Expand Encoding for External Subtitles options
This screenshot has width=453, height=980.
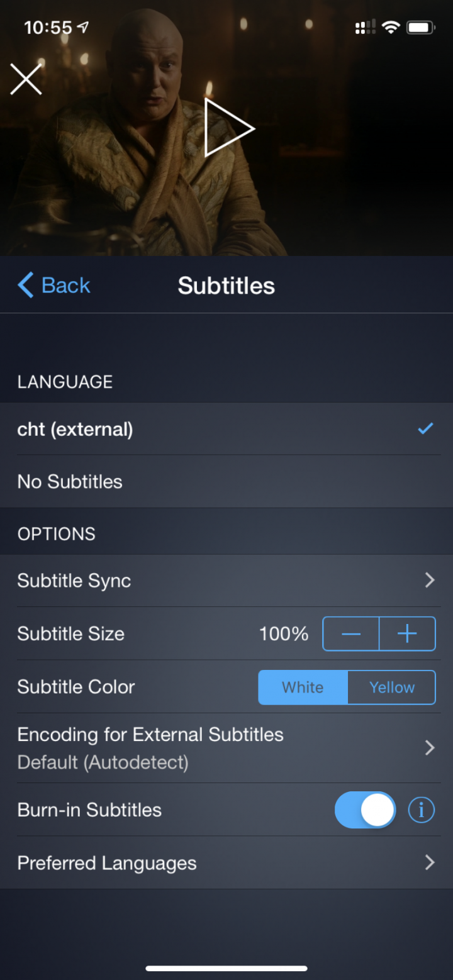point(226,748)
